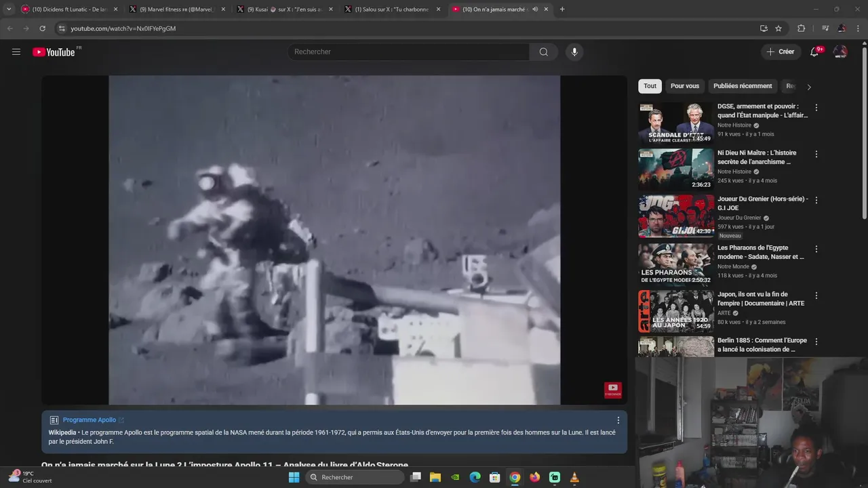The width and height of the screenshot is (868, 488).
Task: Click the taskbar Rechercher search box
Action: pyautogui.click(x=355, y=477)
